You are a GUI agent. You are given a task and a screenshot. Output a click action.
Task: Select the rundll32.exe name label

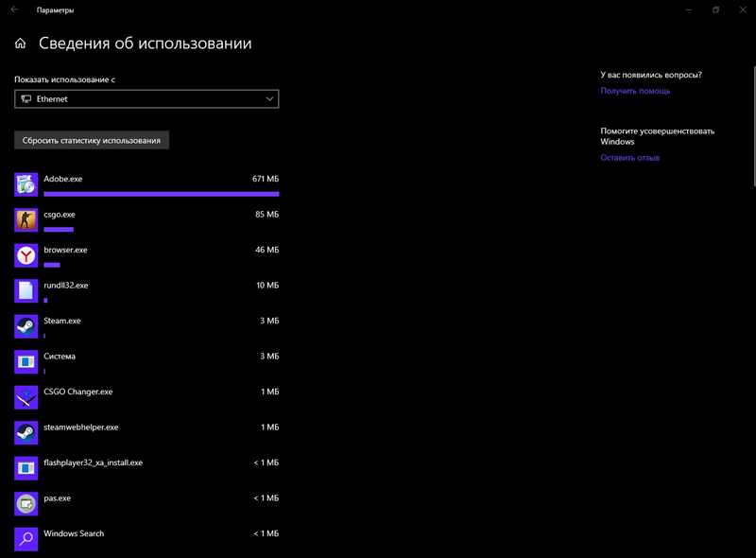pyautogui.click(x=66, y=286)
